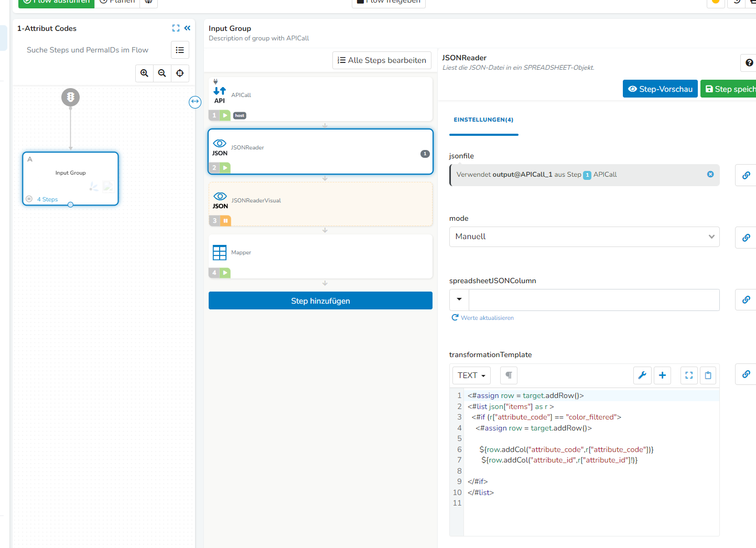Viewport: 756px width, 548px height.
Task: Remove the jsonfile APICall reference
Action: [710, 175]
